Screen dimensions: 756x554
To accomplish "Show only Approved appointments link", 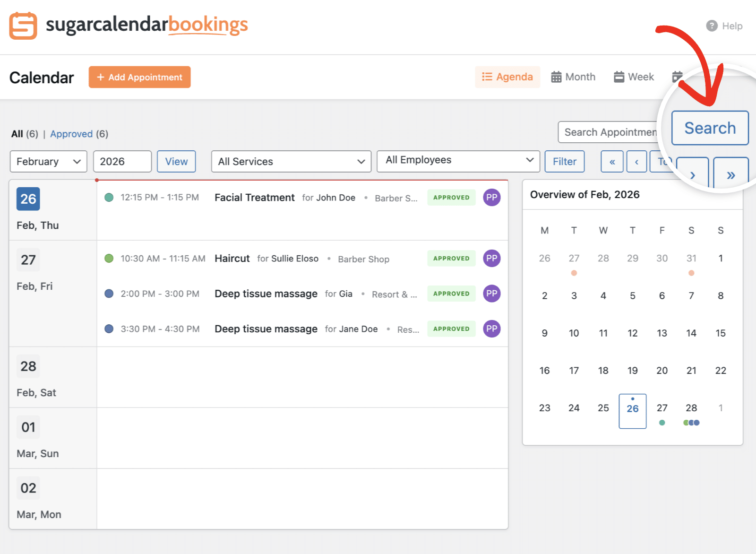I will pos(71,134).
